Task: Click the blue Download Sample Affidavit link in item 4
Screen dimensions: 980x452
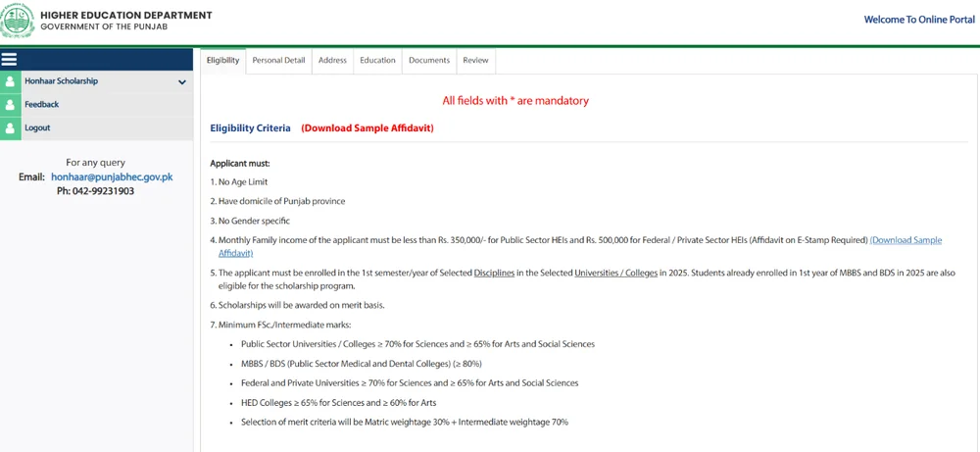Action: click(906, 240)
